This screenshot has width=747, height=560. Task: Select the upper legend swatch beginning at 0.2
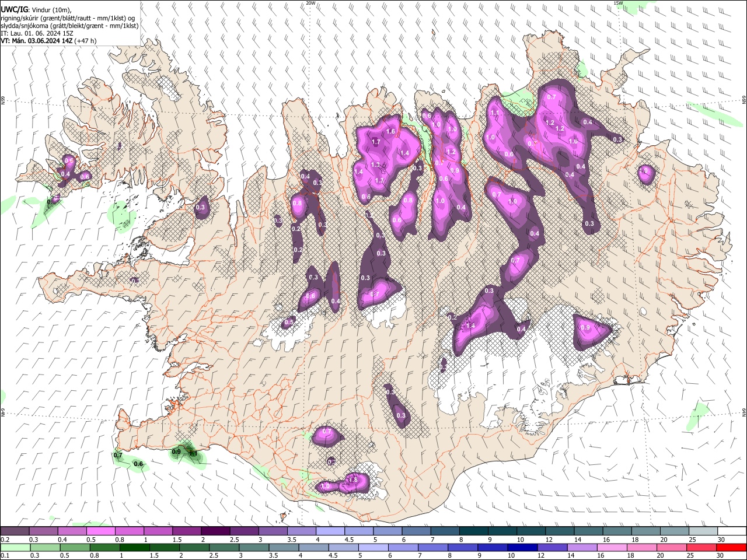[x=15, y=531]
